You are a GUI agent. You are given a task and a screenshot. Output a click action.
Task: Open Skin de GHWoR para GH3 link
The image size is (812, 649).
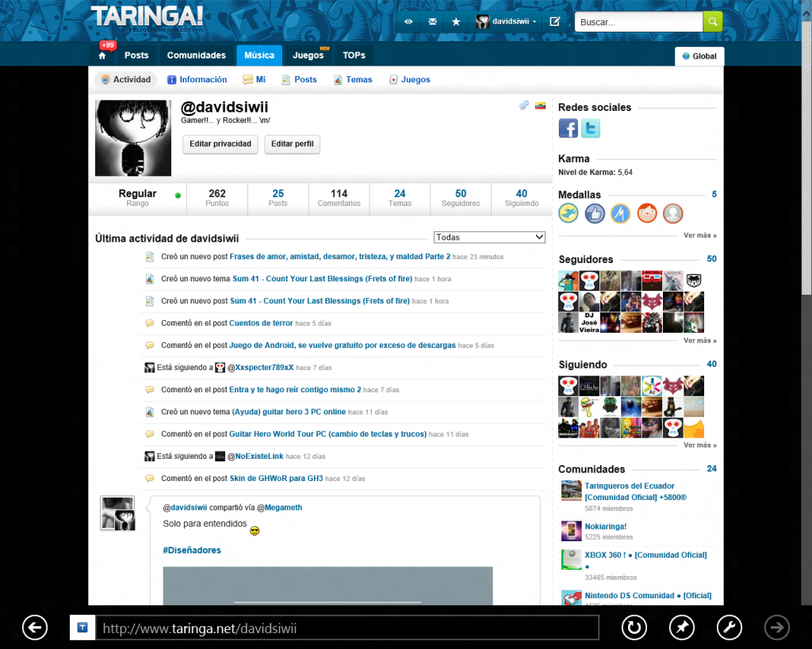276,478
